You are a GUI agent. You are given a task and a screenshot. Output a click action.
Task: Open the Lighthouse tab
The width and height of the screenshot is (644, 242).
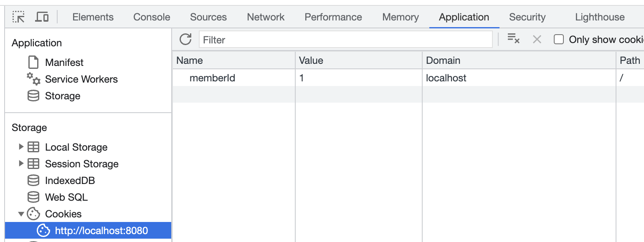coord(600,17)
